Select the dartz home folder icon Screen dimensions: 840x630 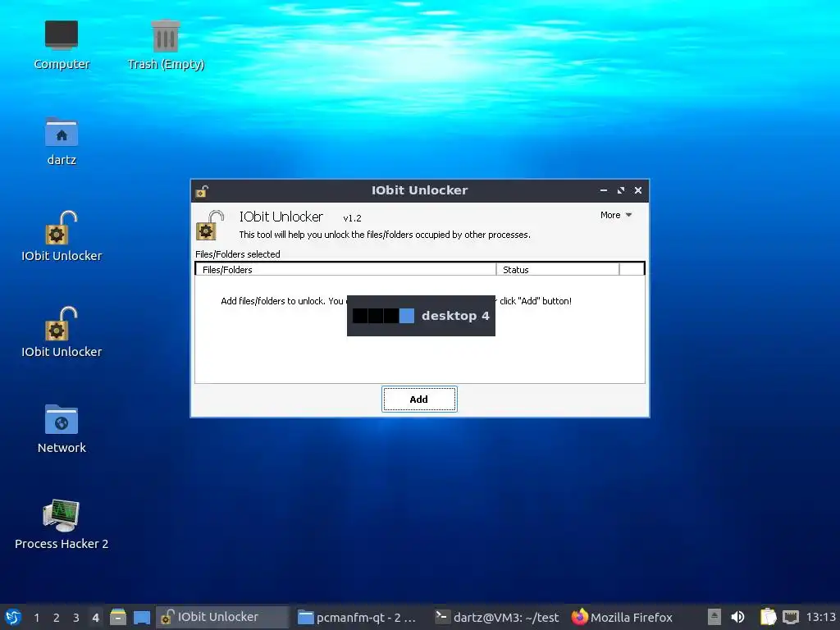(x=61, y=141)
